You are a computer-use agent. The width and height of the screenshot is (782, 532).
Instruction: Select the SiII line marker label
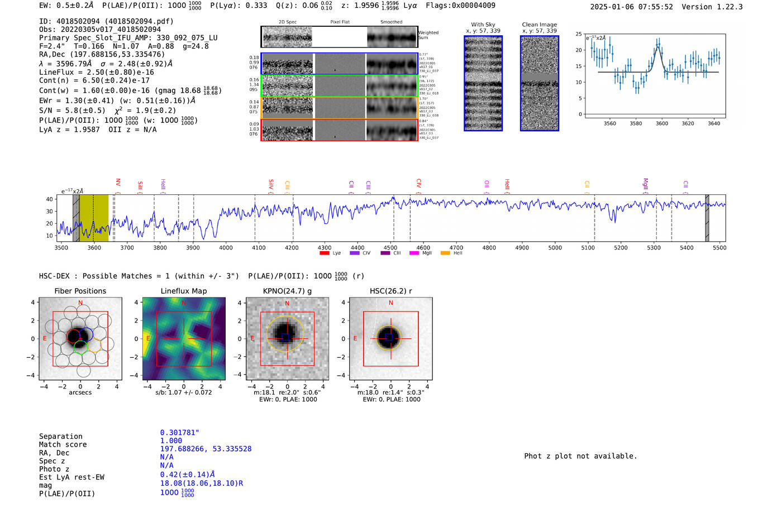[x=140, y=185]
